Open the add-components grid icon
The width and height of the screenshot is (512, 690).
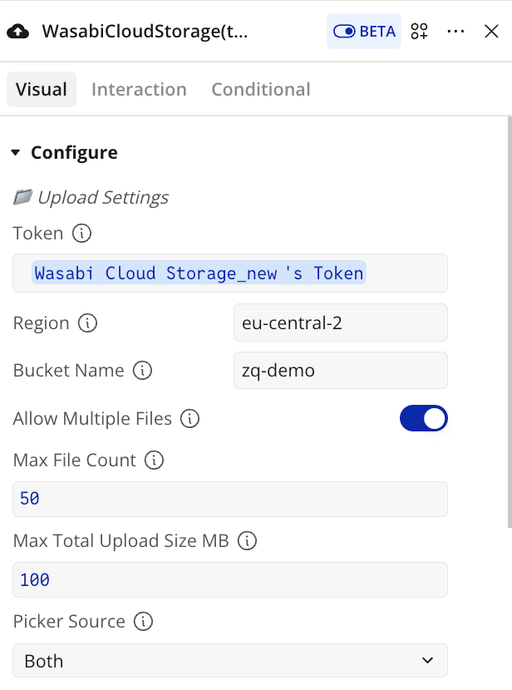tap(419, 31)
